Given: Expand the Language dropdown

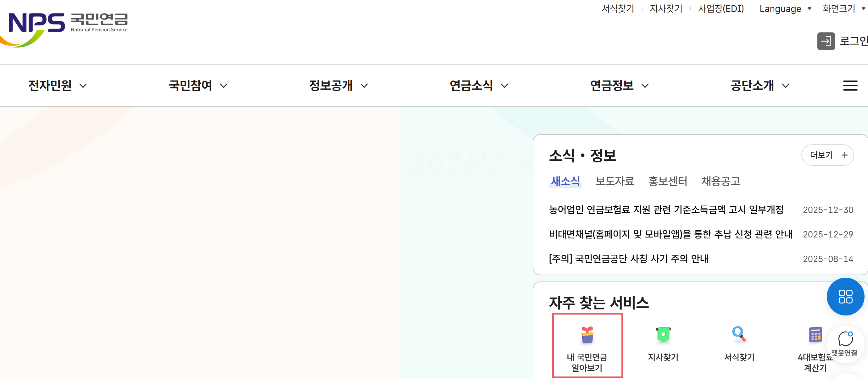Looking at the screenshot, I should [785, 9].
